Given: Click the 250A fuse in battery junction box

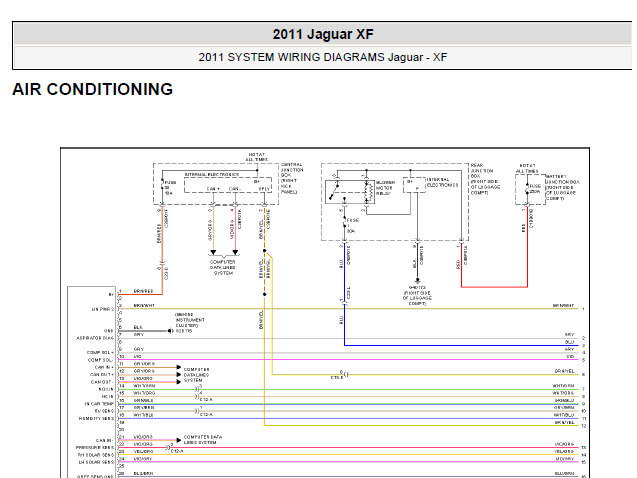Looking at the screenshot, I should pos(527,189).
